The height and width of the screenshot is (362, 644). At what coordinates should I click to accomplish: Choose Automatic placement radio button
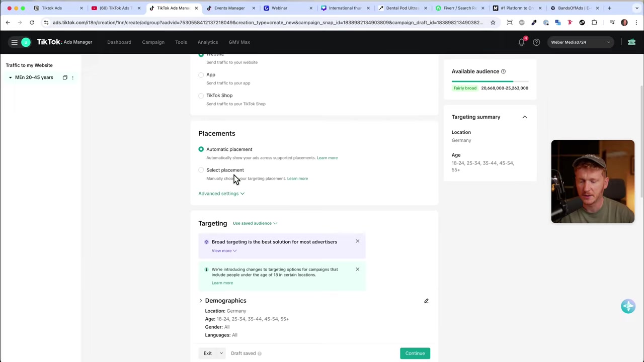tap(201, 149)
